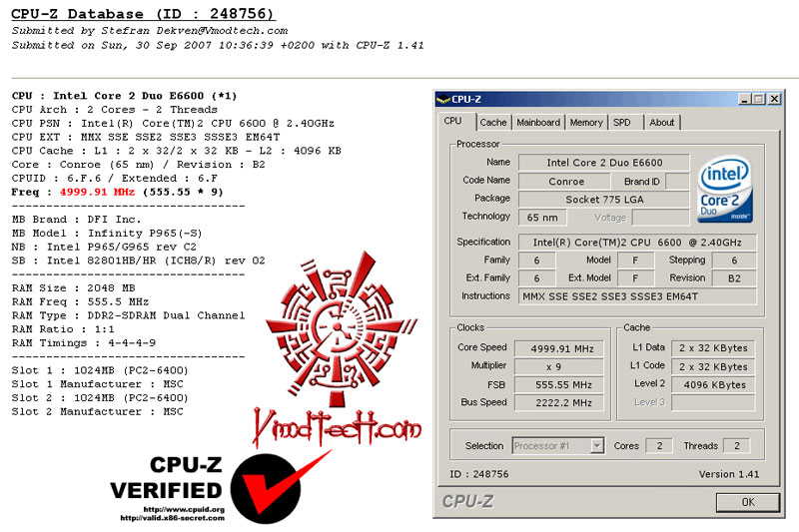Click the RAM Timings 4-4-4-9 line
The image size is (799, 532).
tap(84, 343)
